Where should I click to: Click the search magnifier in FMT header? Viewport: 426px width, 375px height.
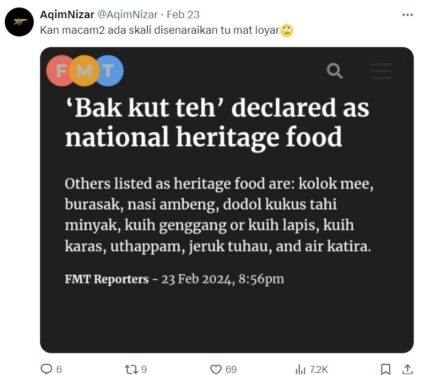(x=334, y=71)
